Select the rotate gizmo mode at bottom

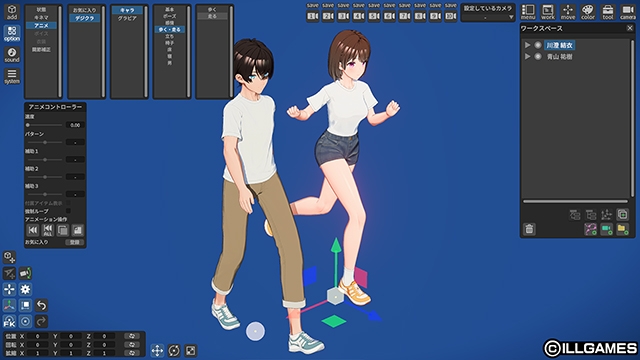(x=174, y=350)
